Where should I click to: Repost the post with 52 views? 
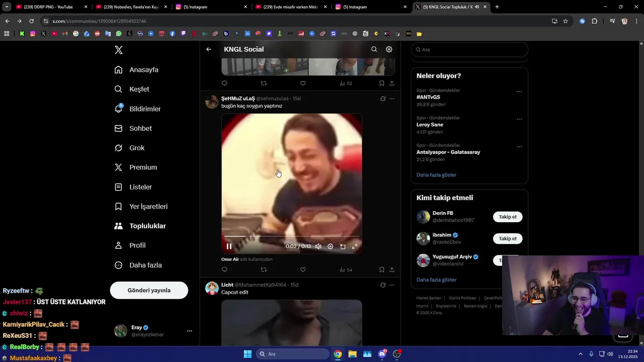point(264,83)
